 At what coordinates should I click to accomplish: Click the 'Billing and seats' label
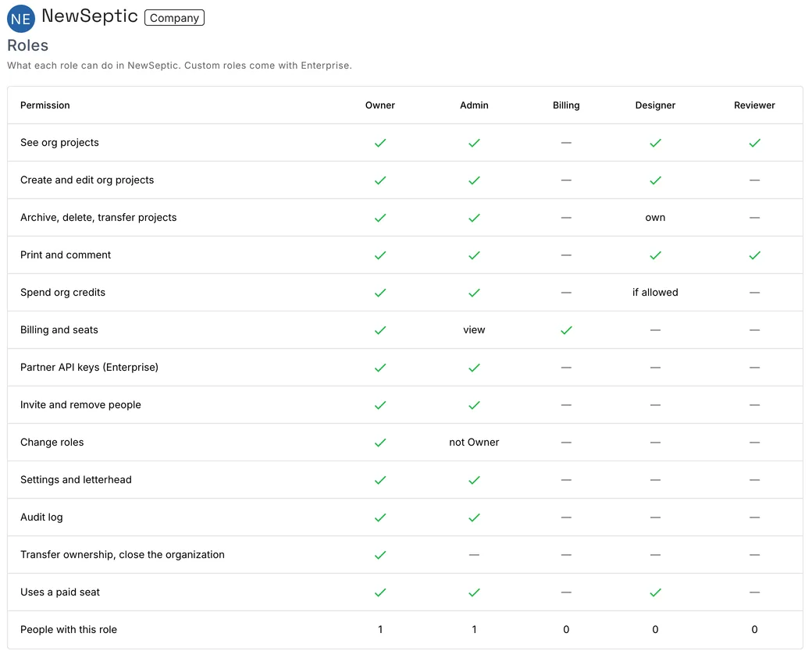59,329
